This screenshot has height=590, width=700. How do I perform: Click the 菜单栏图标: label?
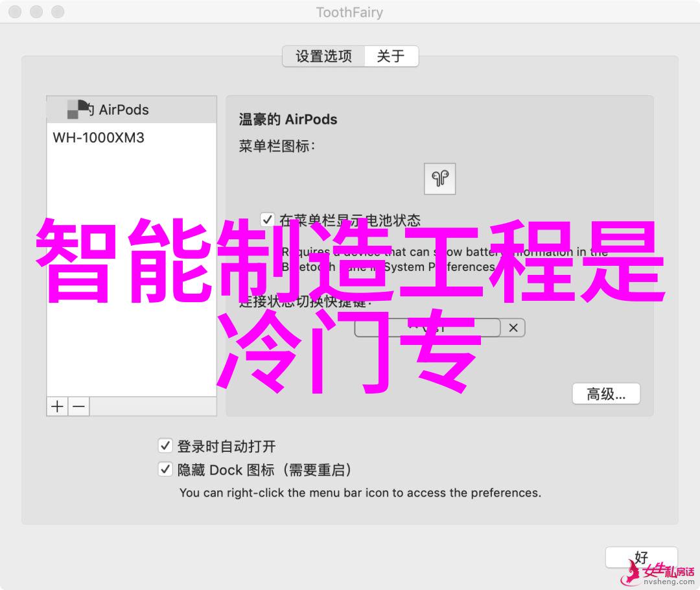pyautogui.click(x=277, y=146)
